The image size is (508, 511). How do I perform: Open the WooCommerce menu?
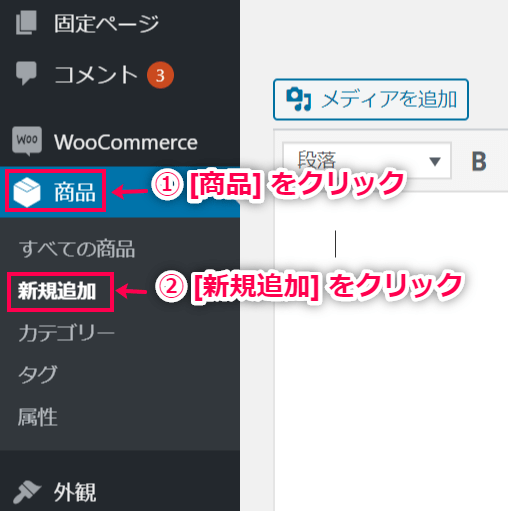click(x=126, y=142)
